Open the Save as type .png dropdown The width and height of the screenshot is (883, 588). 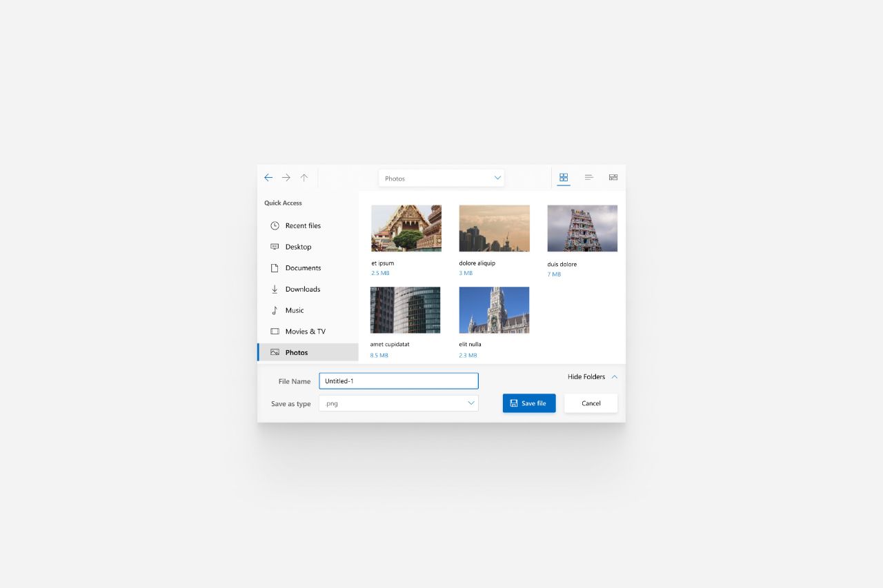coord(399,403)
